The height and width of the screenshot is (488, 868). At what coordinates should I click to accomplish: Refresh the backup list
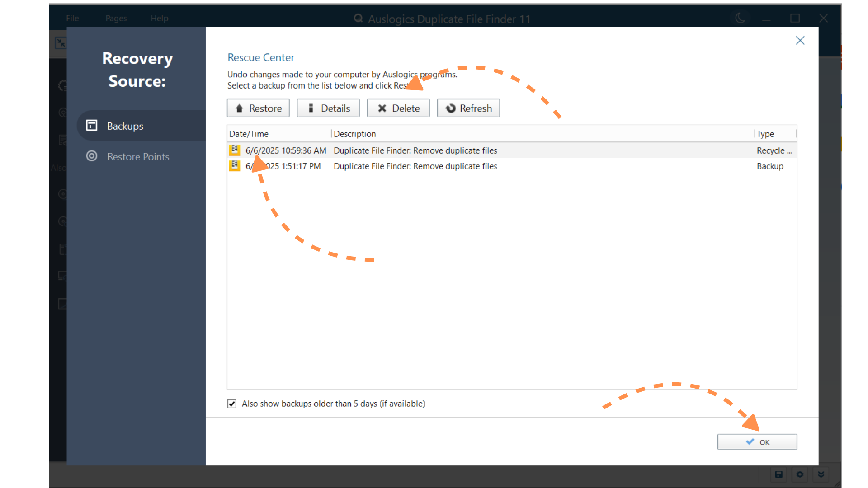(468, 108)
